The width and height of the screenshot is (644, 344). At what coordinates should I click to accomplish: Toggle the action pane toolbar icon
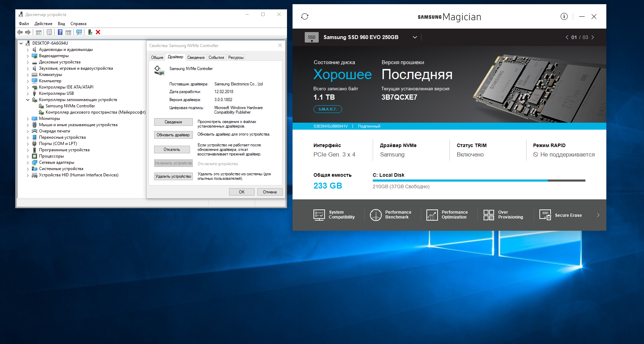pyautogui.click(x=68, y=32)
